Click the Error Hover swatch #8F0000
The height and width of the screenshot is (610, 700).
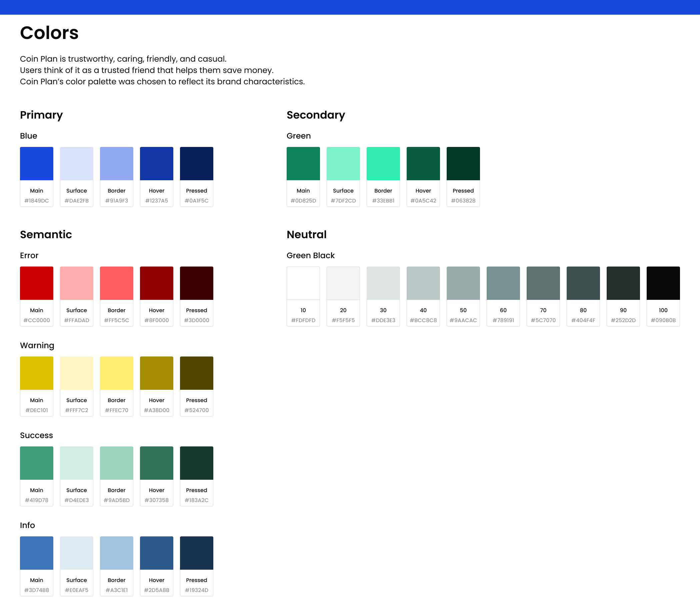(157, 283)
